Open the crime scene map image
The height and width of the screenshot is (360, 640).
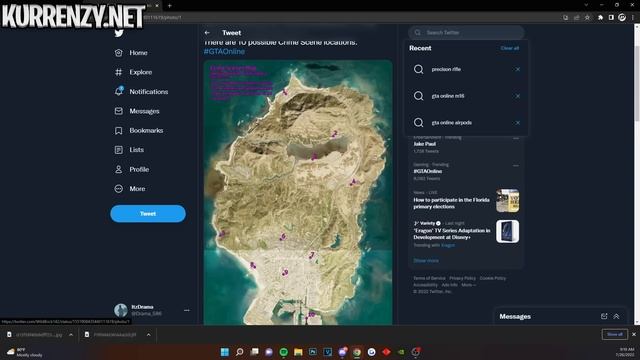(x=298, y=192)
